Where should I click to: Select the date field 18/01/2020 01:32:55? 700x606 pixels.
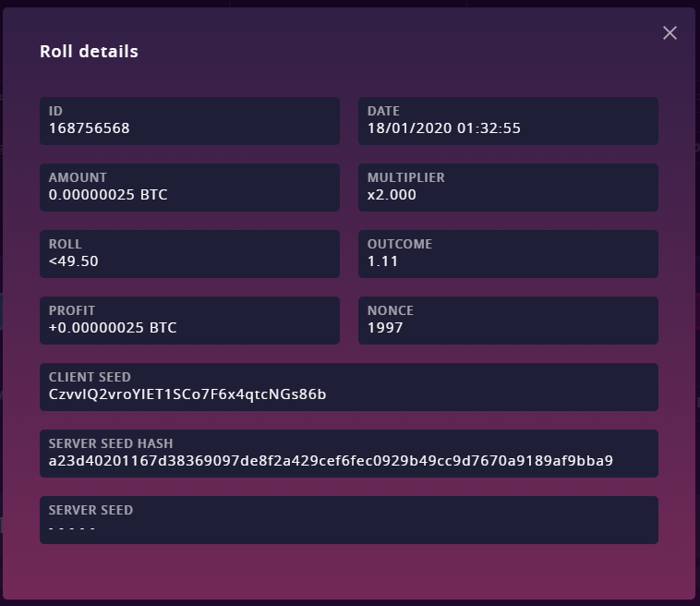click(x=508, y=121)
